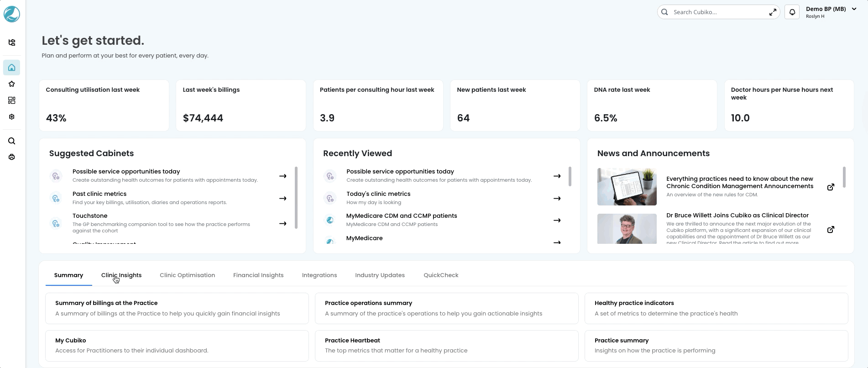Open the favourites star icon in sidebar

(x=12, y=84)
